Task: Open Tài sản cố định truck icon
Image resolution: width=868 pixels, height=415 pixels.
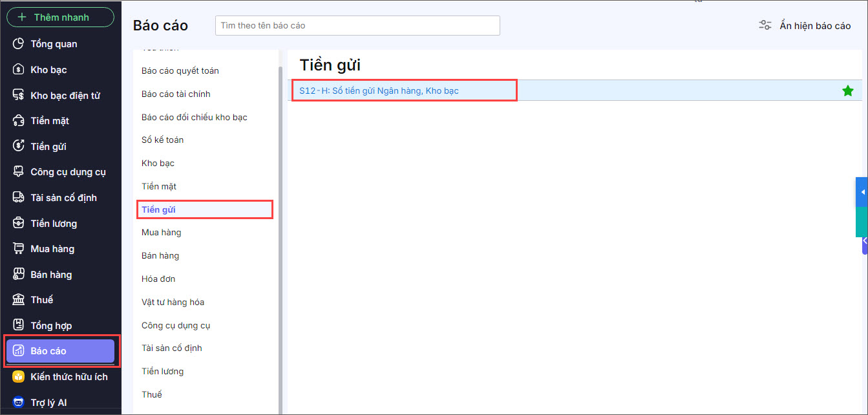Action: pyautogui.click(x=18, y=198)
